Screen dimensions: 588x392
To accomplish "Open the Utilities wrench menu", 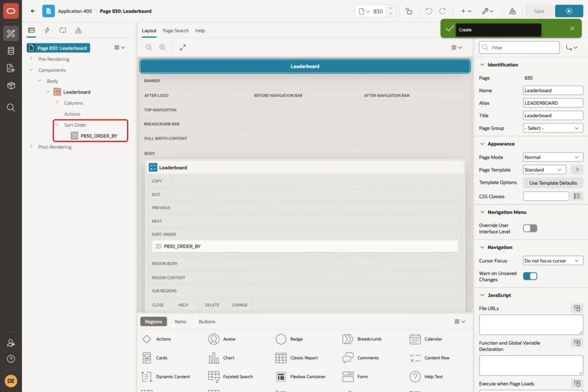I will [x=488, y=11].
